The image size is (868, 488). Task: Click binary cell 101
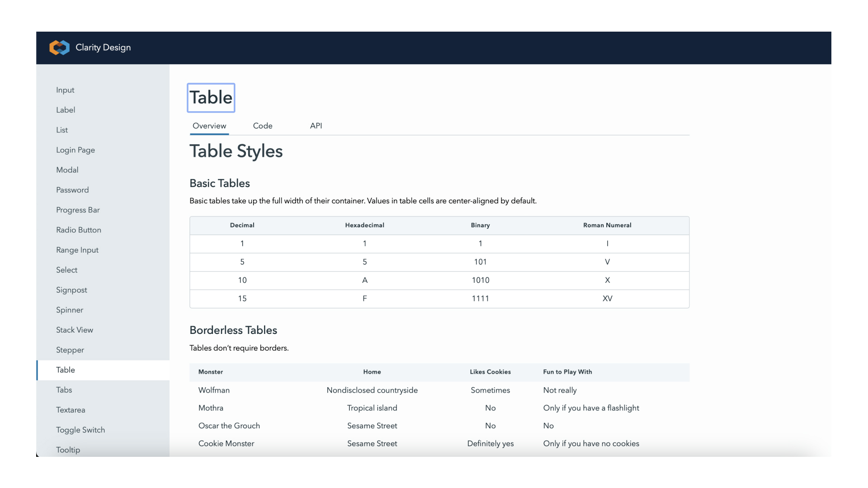click(480, 262)
